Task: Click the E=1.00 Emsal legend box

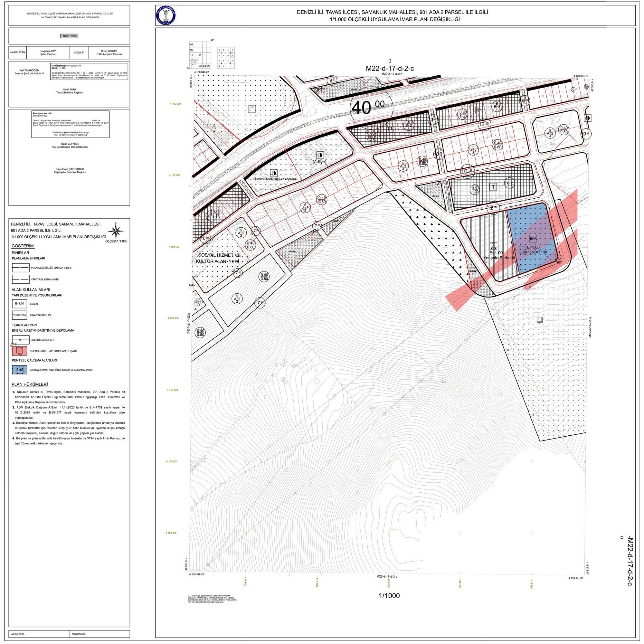Action: (x=20, y=304)
